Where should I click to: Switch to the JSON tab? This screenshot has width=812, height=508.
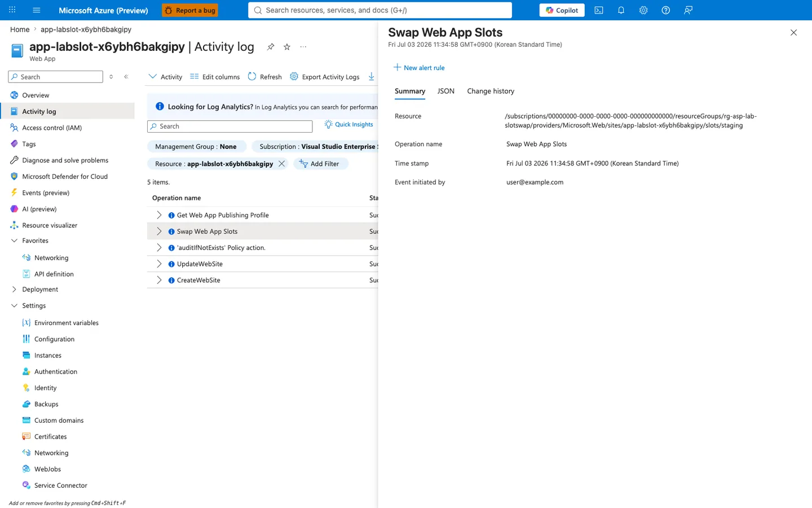tap(446, 91)
